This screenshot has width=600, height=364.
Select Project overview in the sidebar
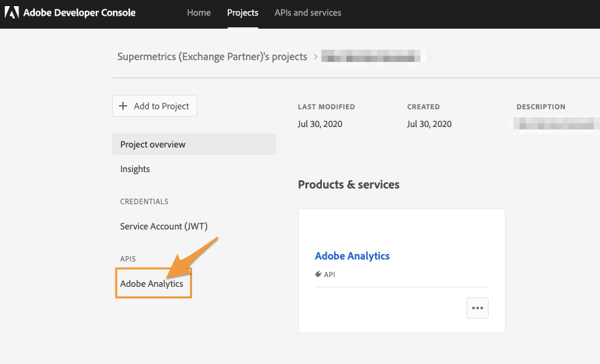coord(153,145)
